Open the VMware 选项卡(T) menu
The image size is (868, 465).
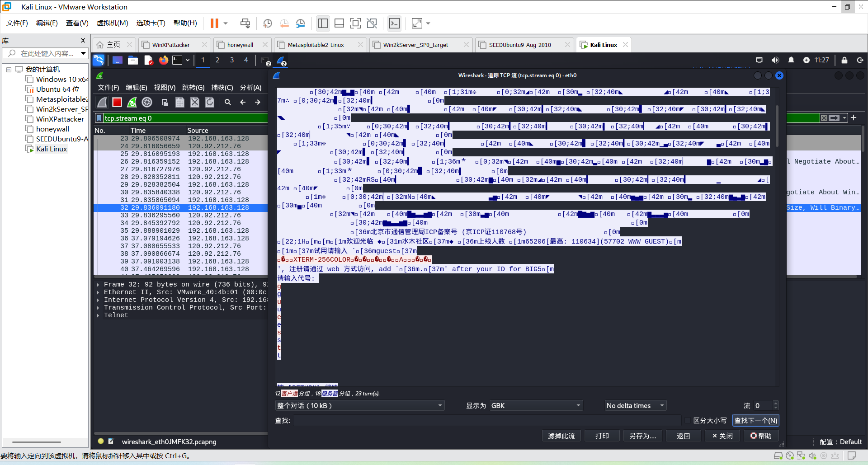tap(151, 23)
